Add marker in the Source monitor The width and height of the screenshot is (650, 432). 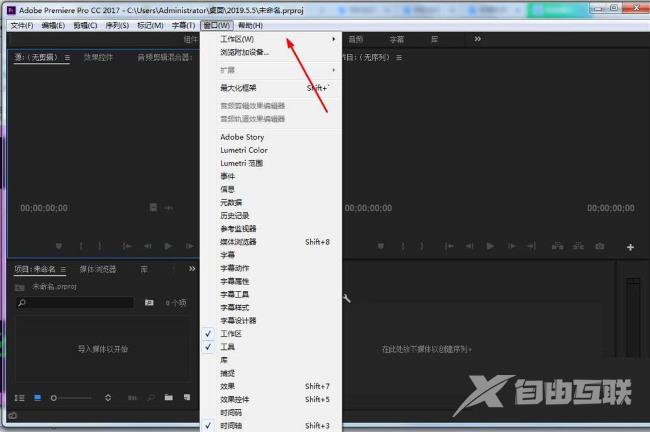(59, 246)
